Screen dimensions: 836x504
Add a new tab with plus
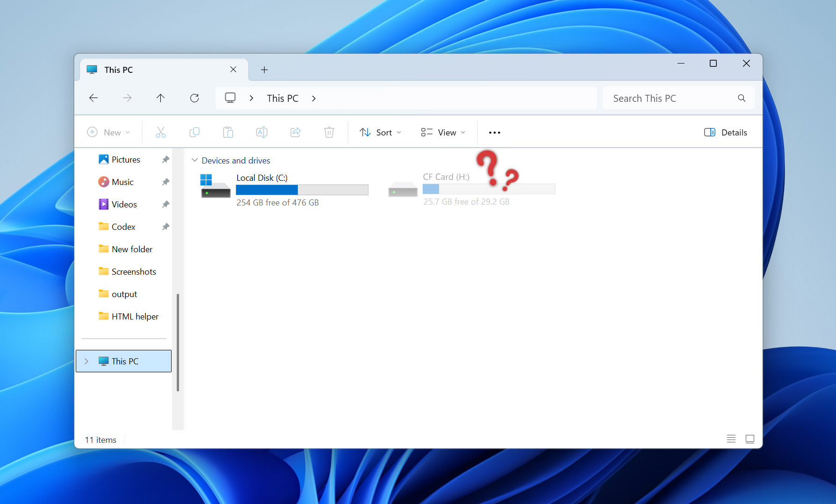264,70
